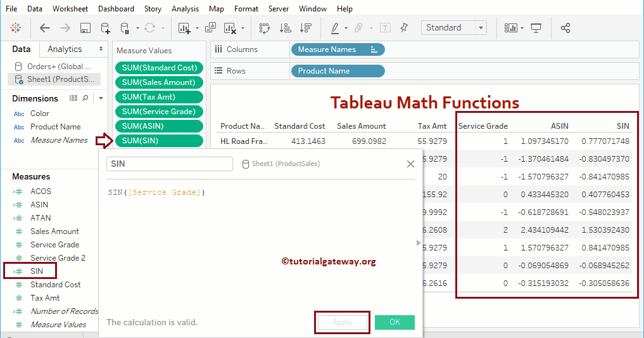
Task: Click the Sort Descending icon
Action: point(306,28)
